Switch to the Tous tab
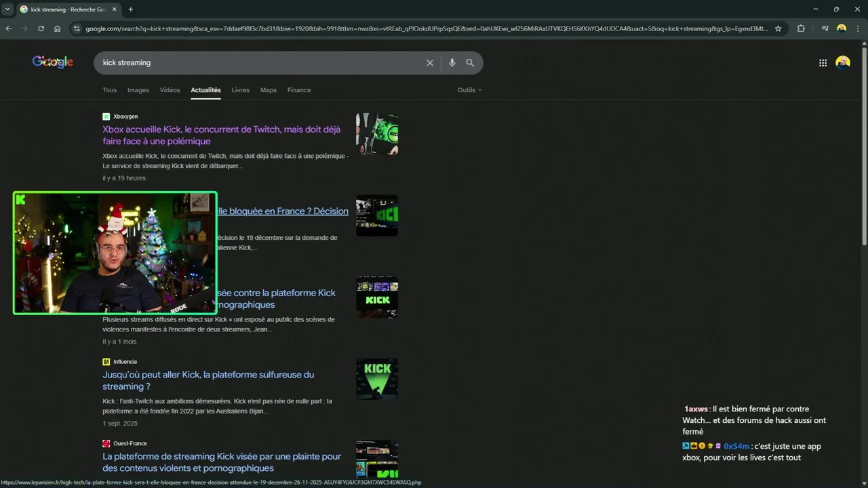The width and height of the screenshot is (868, 488). click(x=109, y=90)
